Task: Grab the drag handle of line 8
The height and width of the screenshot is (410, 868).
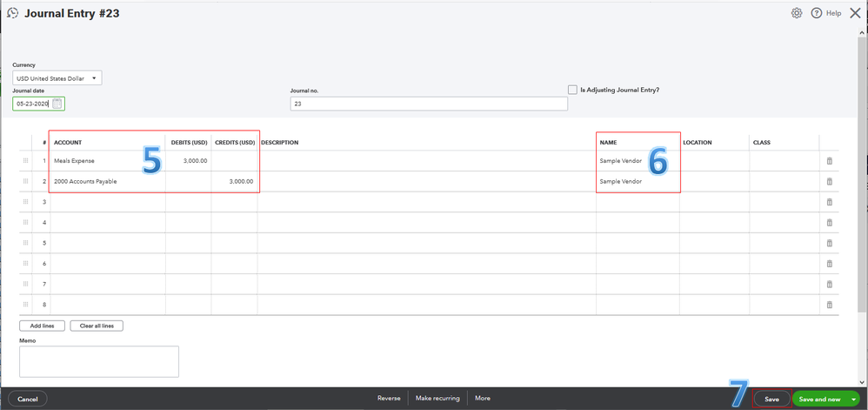Action: [25, 304]
